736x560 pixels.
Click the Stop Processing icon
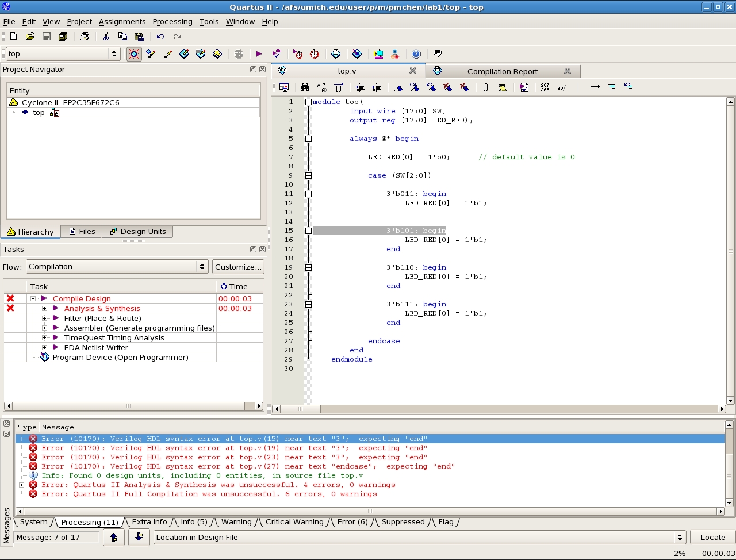[239, 53]
